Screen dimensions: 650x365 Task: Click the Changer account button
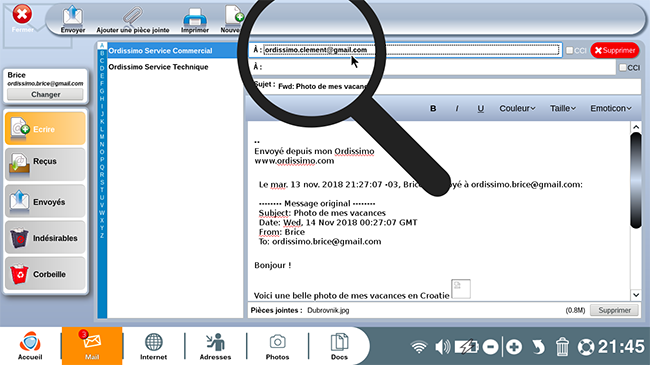46,95
